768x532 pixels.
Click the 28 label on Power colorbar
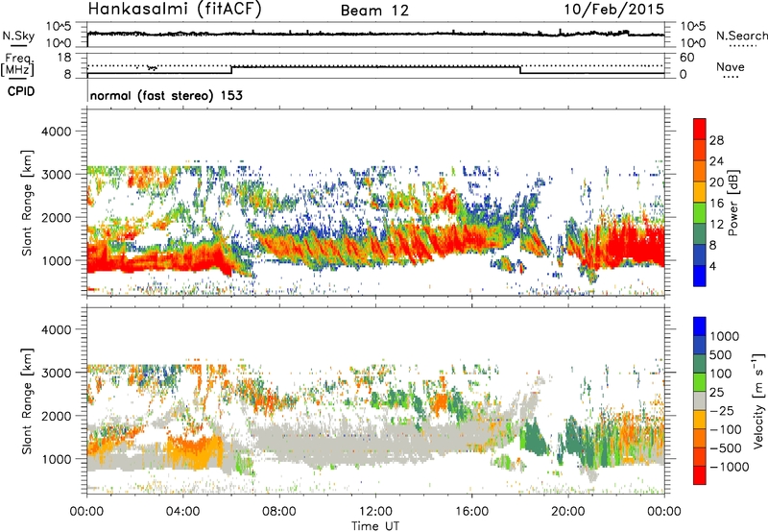click(x=716, y=140)
